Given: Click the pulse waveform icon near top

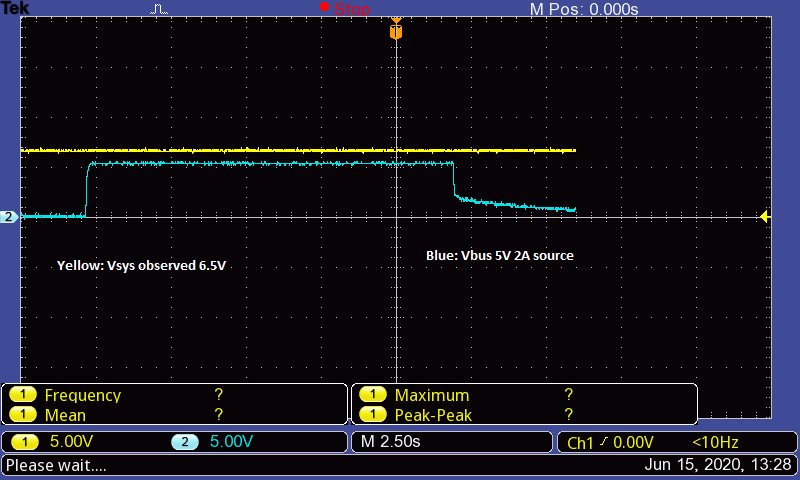Looking at the screenshot, I should point(159,9).
